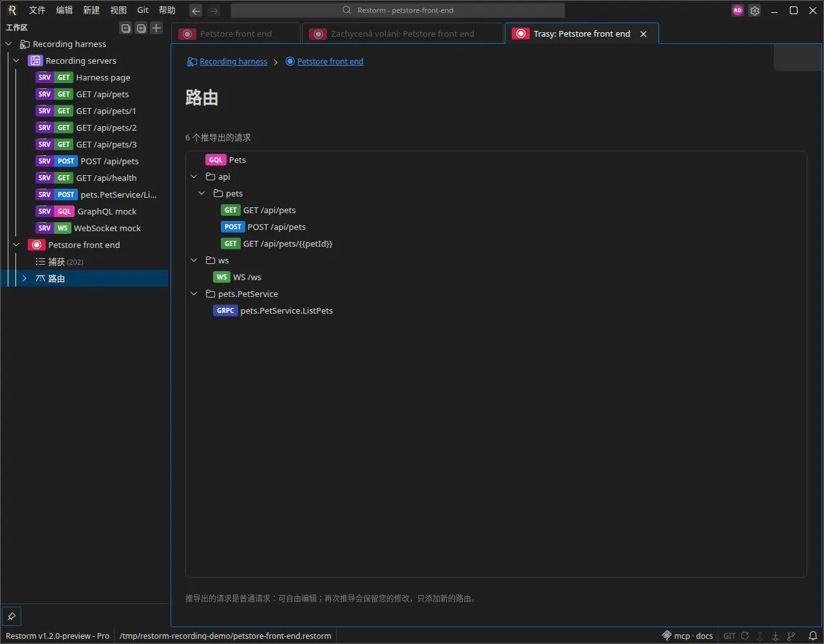Follow the Petstore front end breadcrumb link
The image size is (824, 644).
[x=330, y=62]
